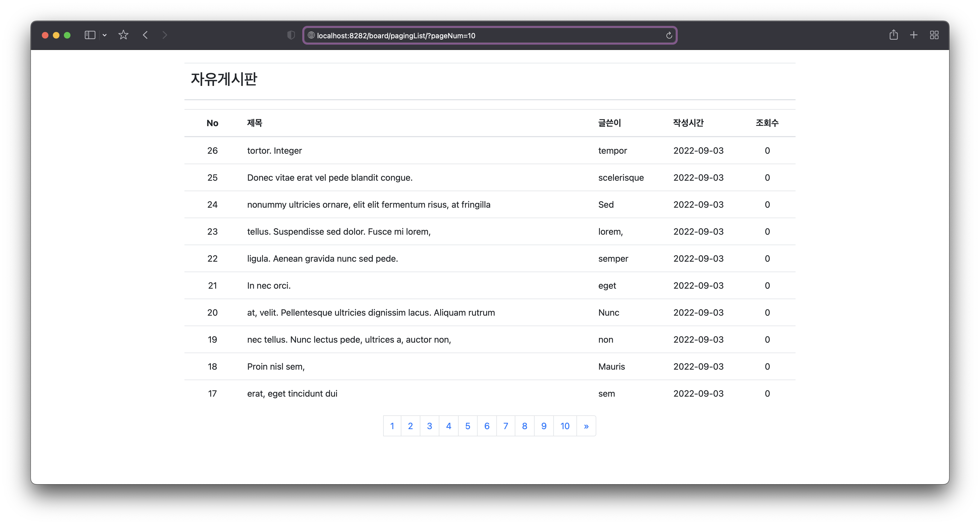Open post 'erat, eget tincidunt dui'
Viewport: 980px width, 525px height.
[292, 394]
